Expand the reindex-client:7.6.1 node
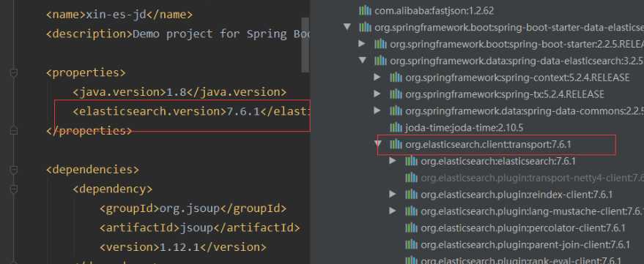The width and height of the screenshot is (644, 264). click(x=393, y=194)
